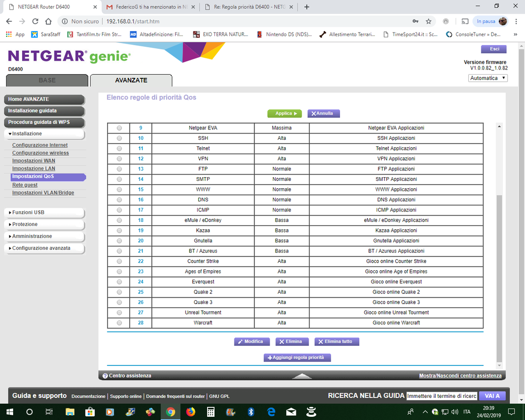This screenshot has height=420, width=525.
Task: Open Procedura guidata di WPS
Action: pos(45,122)
